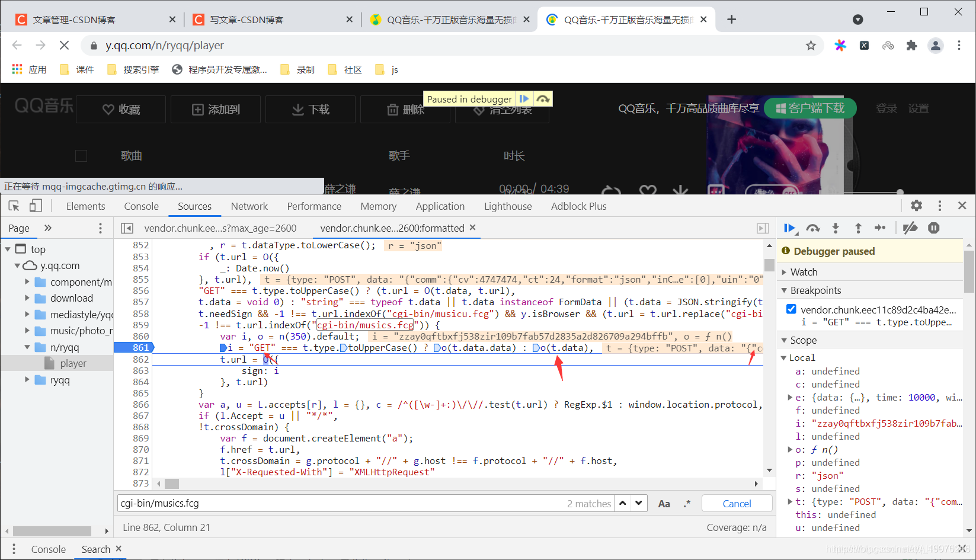Open the Lighthouse tab
Screen dimensions: 976x560
[508, 206]
